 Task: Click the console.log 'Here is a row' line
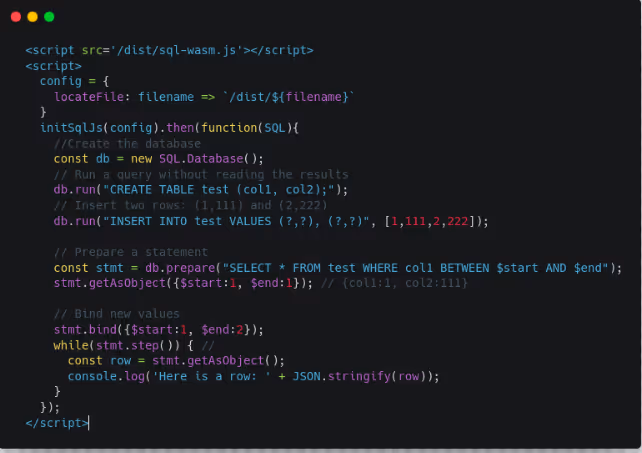click(x=253, y=376)
